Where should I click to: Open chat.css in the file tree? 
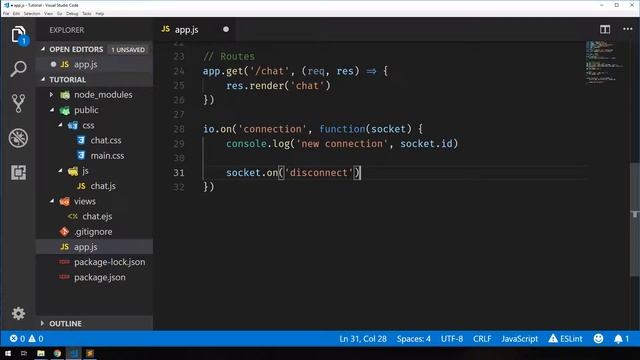106,140
